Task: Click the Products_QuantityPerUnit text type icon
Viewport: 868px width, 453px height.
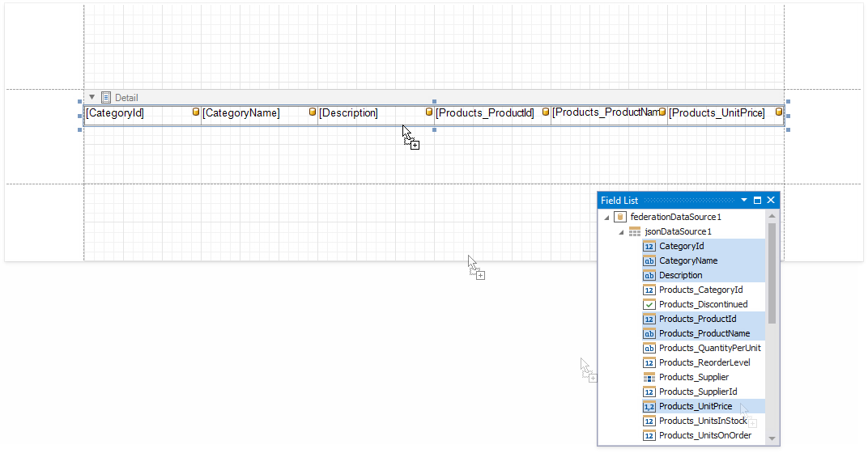Action: point(649,348)
